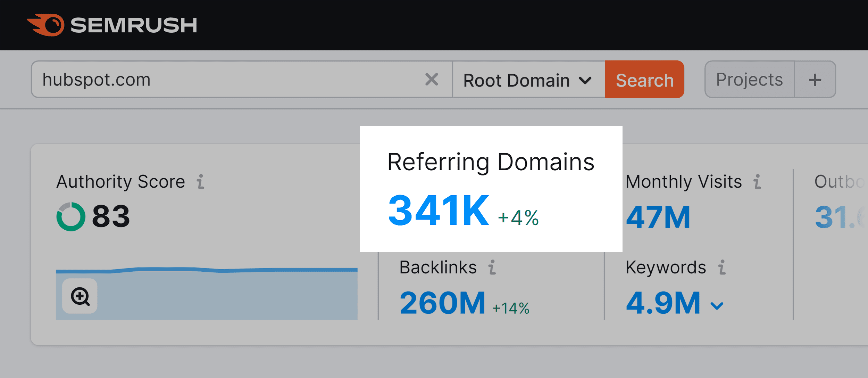Viewport: 868px width, 378px height.
Task: Open the Authority Score info tooltip
Action: point(201,181)
